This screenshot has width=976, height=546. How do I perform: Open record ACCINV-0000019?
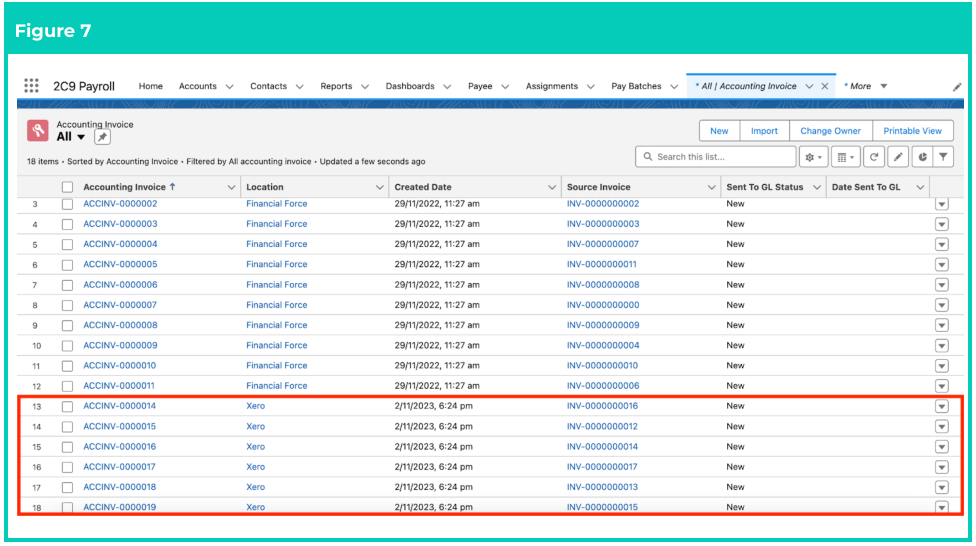[x=120, y=507]
